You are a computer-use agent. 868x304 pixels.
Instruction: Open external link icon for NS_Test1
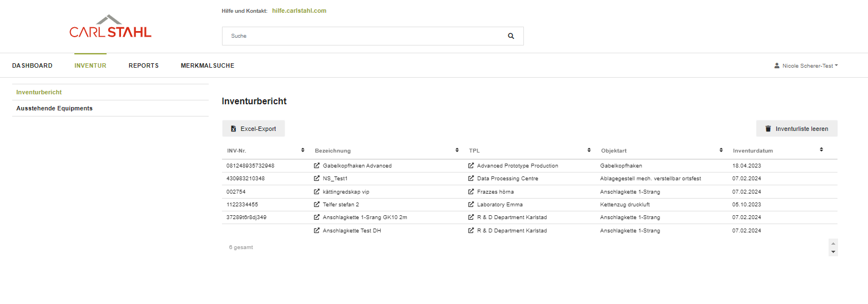[317, 179]
